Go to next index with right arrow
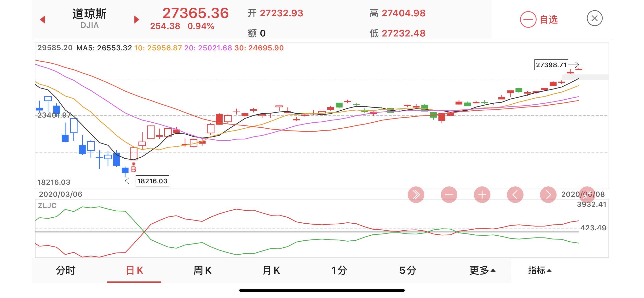 tap(137, 19)
